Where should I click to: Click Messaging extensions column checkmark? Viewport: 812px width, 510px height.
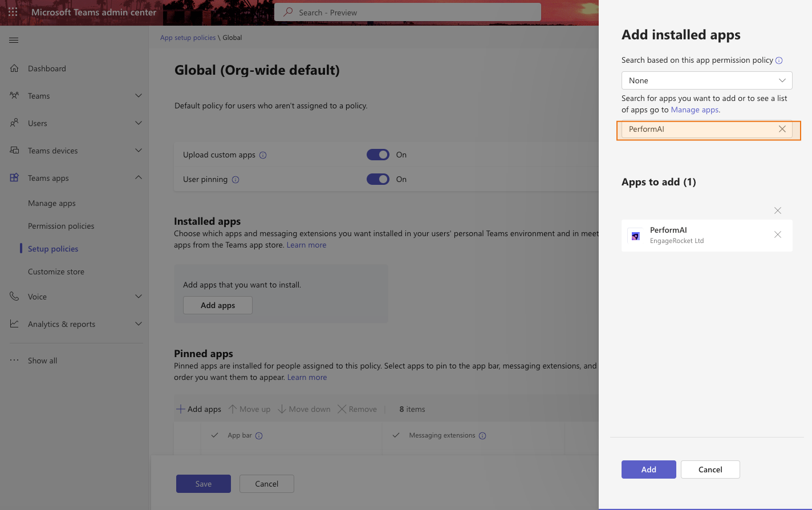(x=396, y=435)
